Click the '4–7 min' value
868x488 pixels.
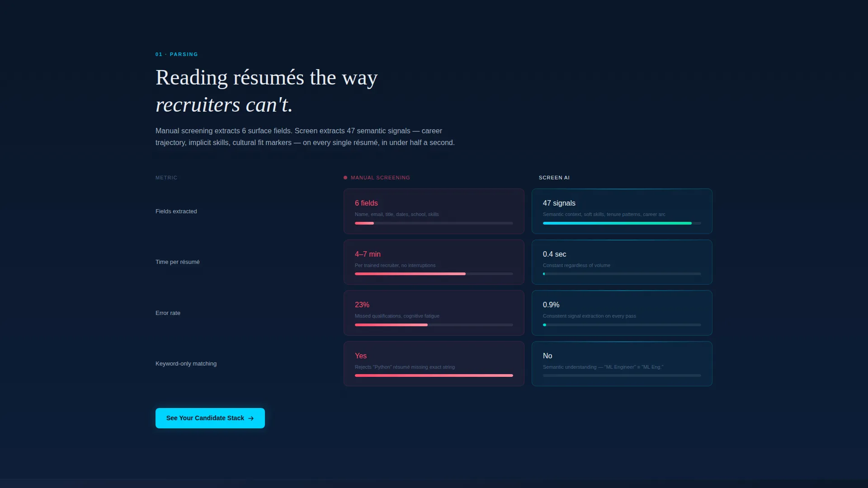pos(368,254)
